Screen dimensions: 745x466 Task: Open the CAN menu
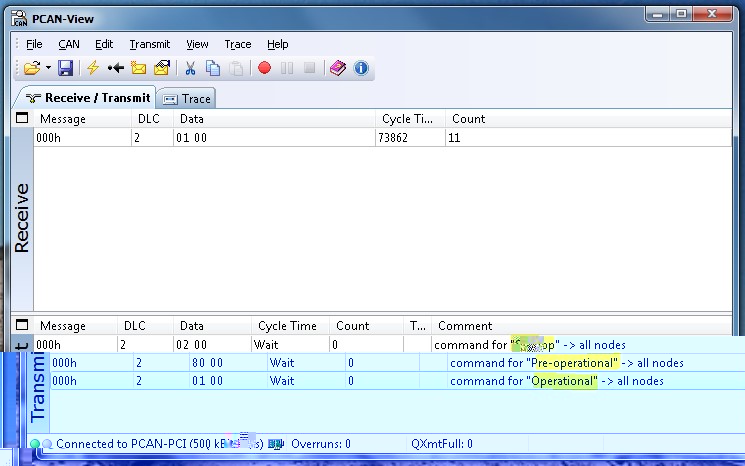[69, 44]
